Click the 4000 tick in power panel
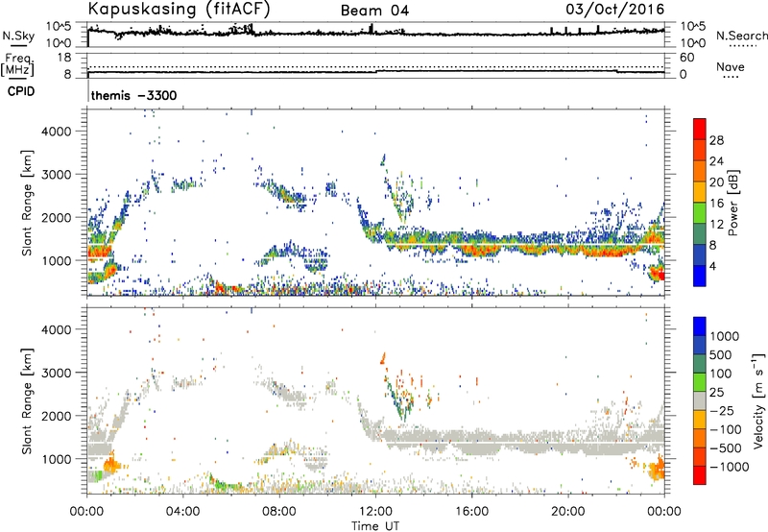The image size is (768, 532). (57, 132)
